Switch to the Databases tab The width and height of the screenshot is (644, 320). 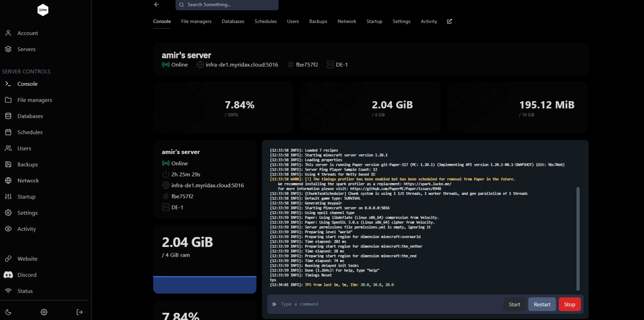coord(233,21)
